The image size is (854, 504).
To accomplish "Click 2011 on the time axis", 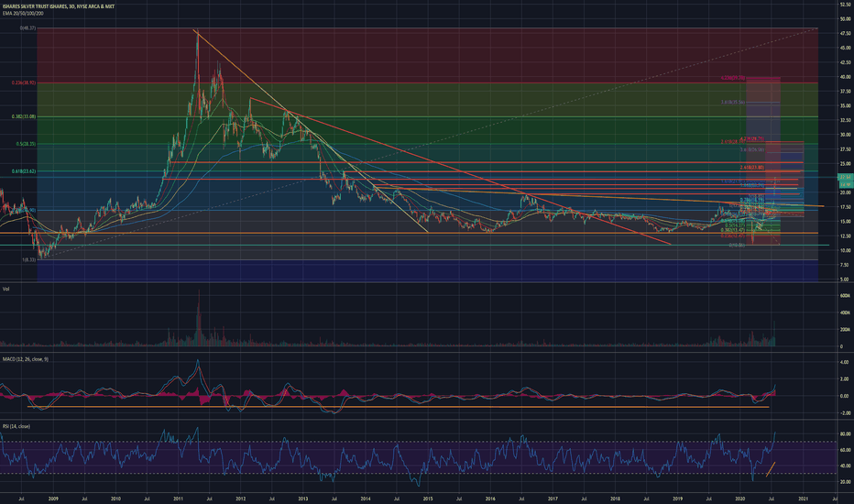I will point(178,498).
